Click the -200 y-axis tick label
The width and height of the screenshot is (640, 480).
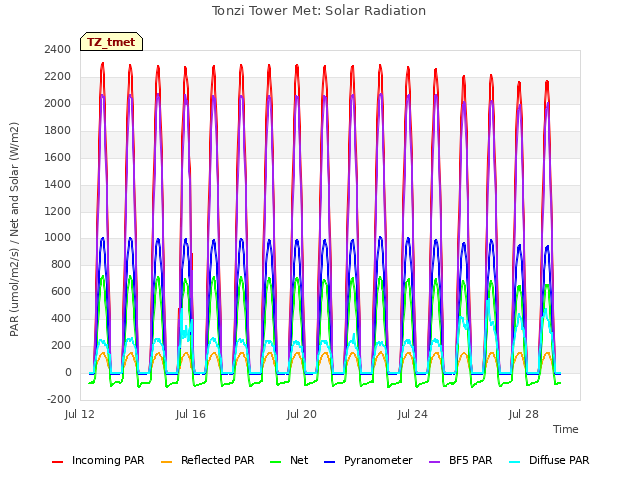tap(59, 399)
